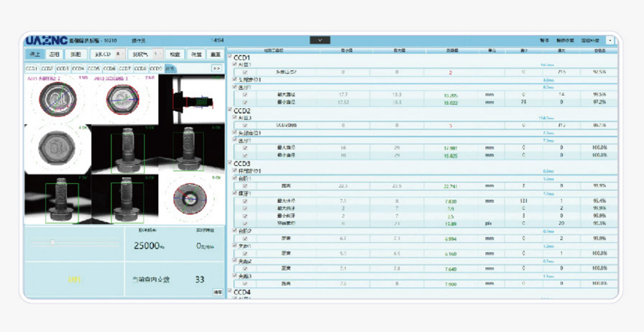644x332 pixels.
Task: Toggle the CCD4 group checkbox
Action: tap(231, 292)
